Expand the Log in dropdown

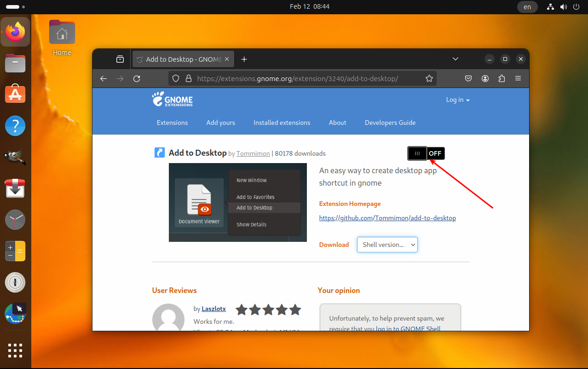click(457, 99)
